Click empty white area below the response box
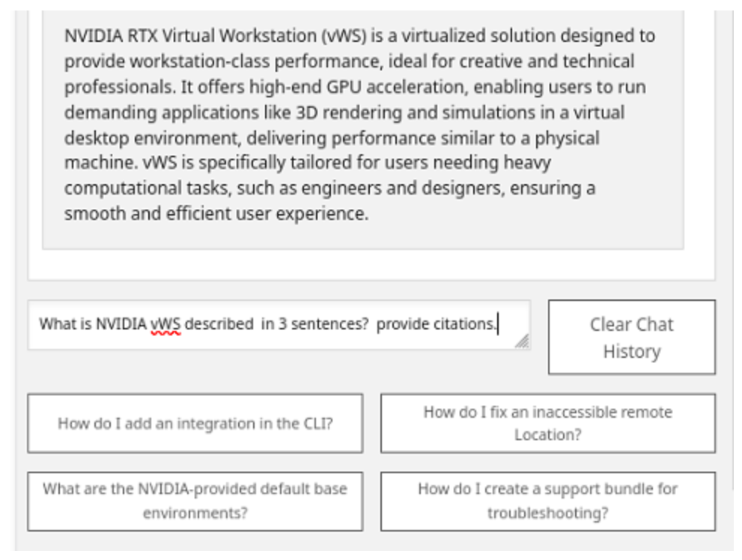 [371, 264]
